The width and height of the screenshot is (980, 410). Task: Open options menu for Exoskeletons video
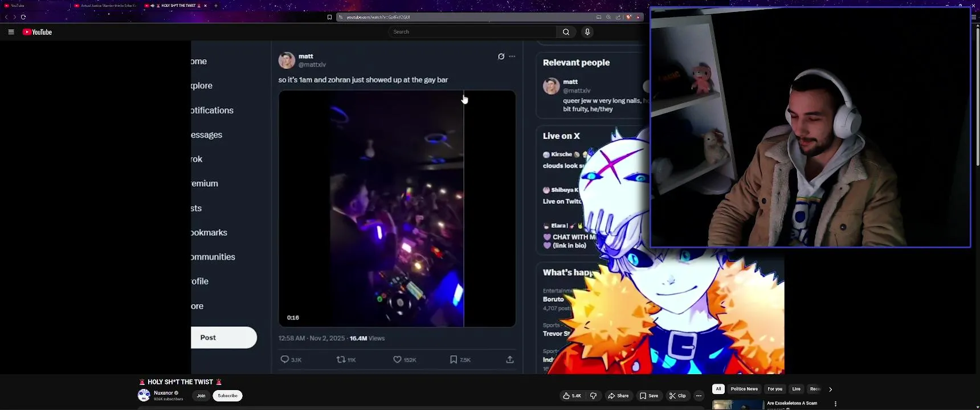(835, 404)
